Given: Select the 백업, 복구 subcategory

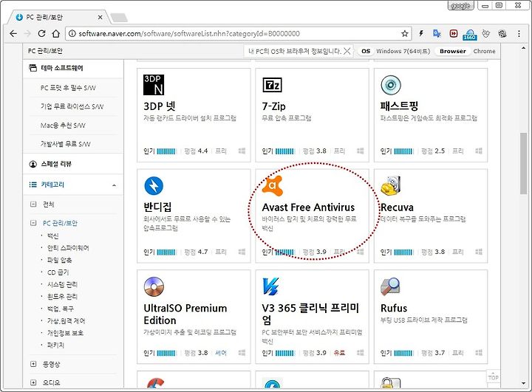Looking at the screenshot, I should tap(61, 309).
